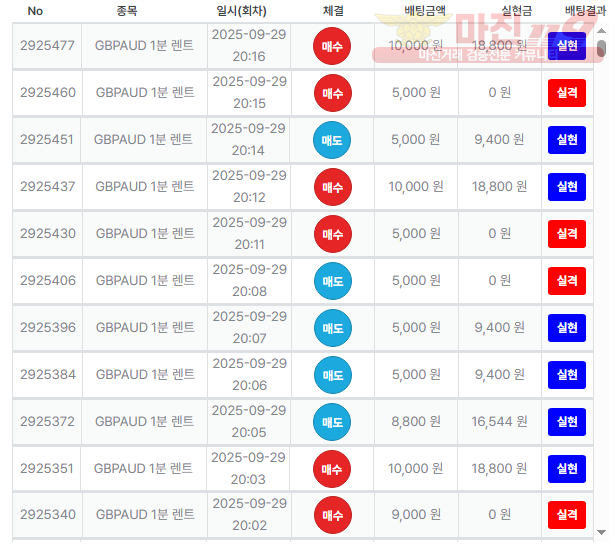The width and height of the screenshot is (615, 559).
Task: Click the 매수 badge for bet 2925340
Action: click(x=333, y=515)
